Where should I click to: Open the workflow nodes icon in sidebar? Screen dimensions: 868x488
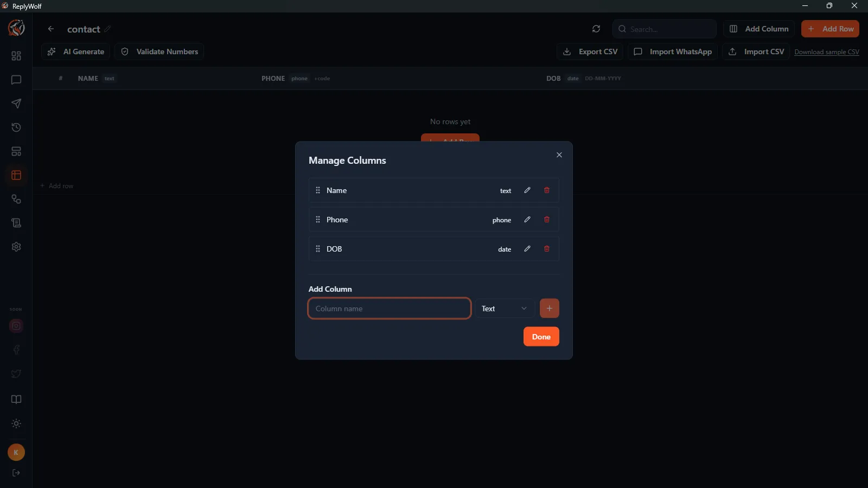pyautogui.click(x=16, y=199)
